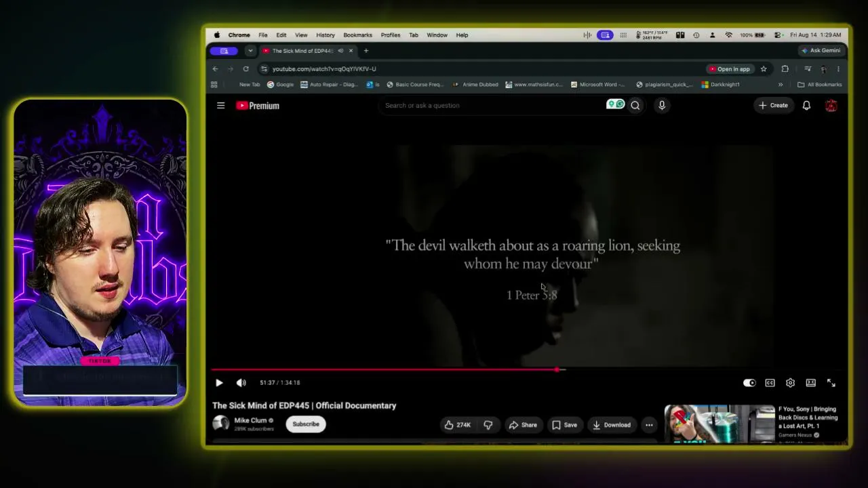Click the YouTube search magnifier button
This screenshot has width=868, height=488.
coord(635,106)
